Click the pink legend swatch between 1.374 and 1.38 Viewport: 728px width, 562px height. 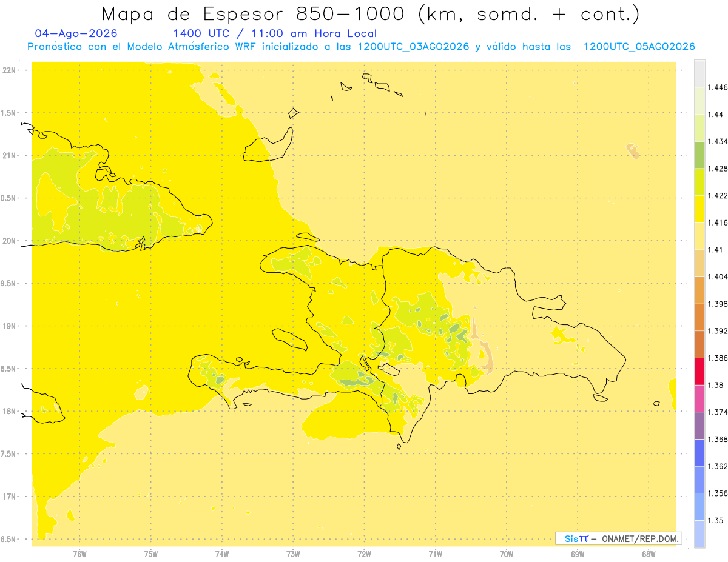pyautogui.click(x=699, y=398)
